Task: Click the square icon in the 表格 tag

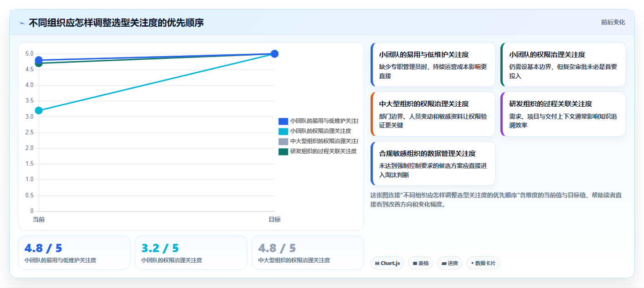Action: 415,264
